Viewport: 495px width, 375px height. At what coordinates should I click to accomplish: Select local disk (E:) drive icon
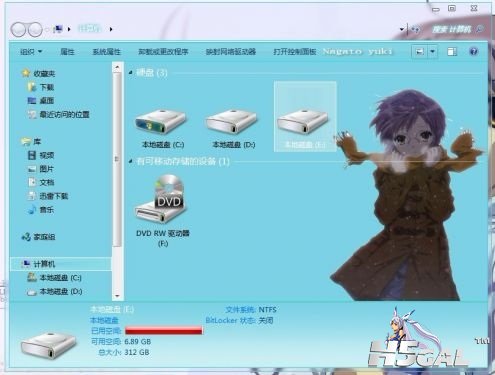click(303, 122)
